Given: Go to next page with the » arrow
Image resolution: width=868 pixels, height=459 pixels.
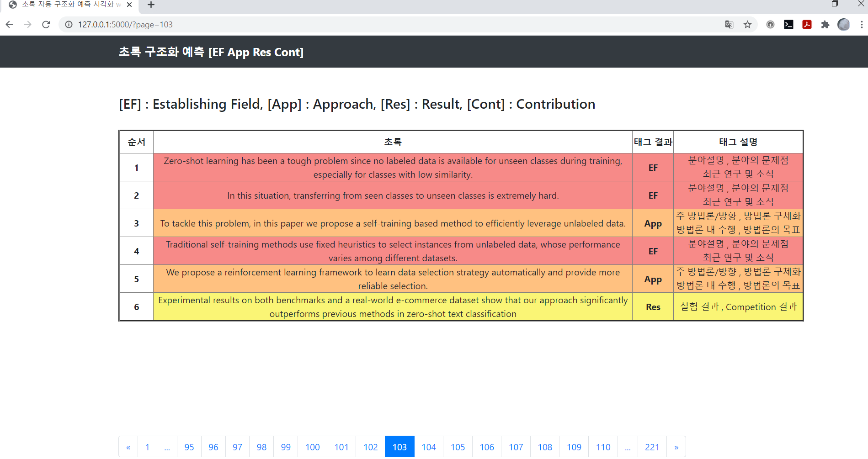Looking at the screenshot, I should pyautogui.click(x=676, y=447).
